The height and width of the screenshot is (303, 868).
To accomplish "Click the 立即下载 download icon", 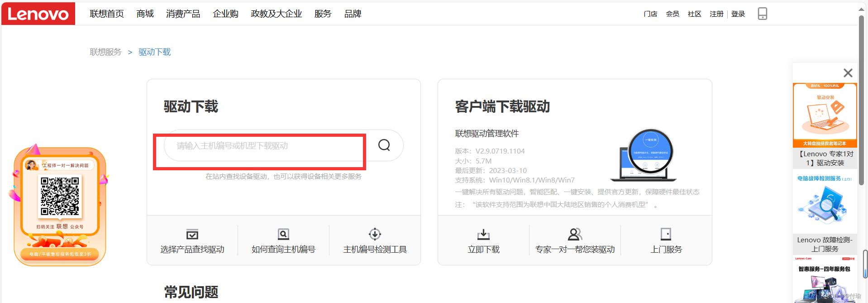I will pos(483,234).
